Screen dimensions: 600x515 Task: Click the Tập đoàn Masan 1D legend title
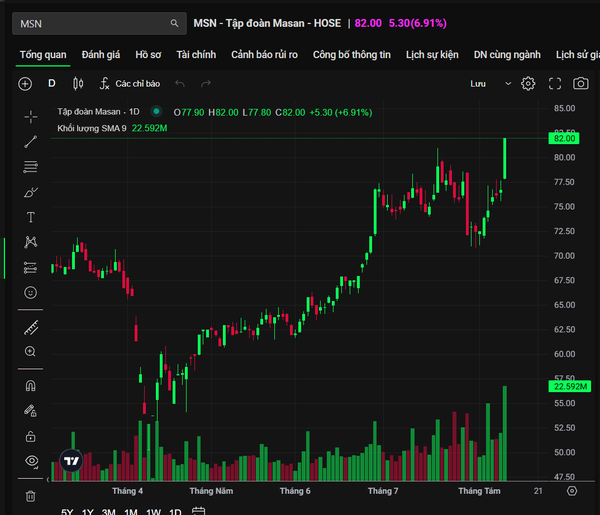coord(98,112)
